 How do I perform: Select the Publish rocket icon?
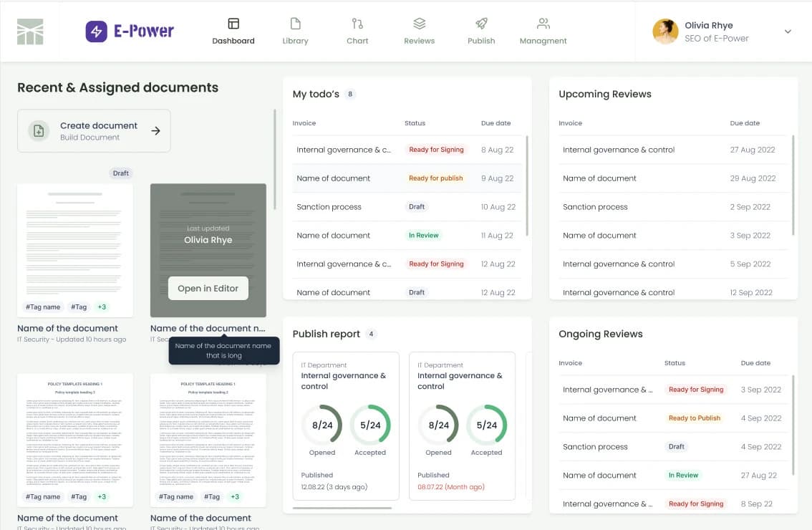481,24
